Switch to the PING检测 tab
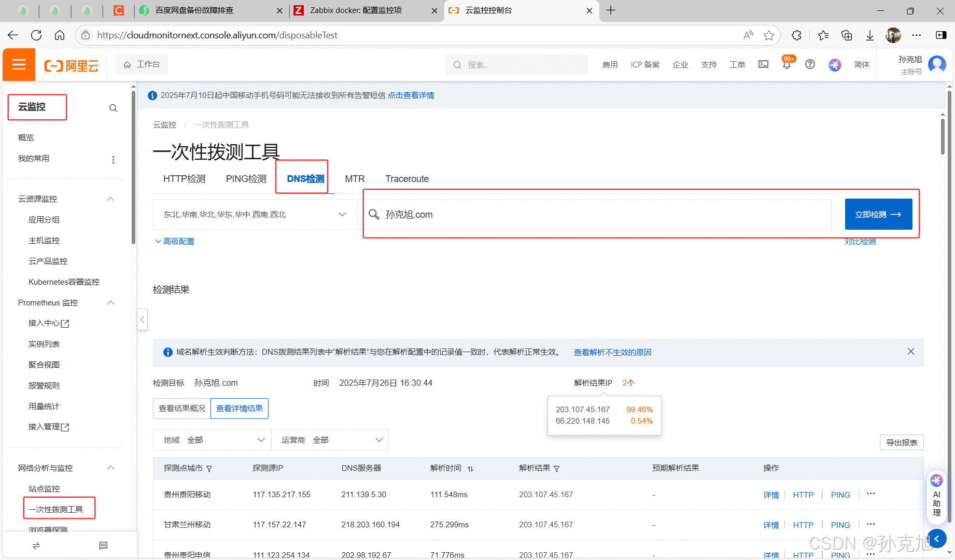The height and width of the screenshot is (560, 955). [246, 178]
